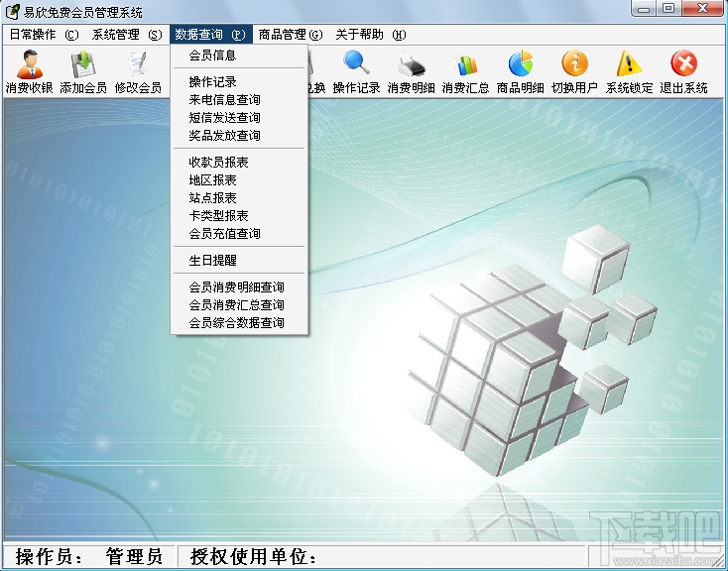Choose the 短信发送查询 menu entry

(239, 117)
